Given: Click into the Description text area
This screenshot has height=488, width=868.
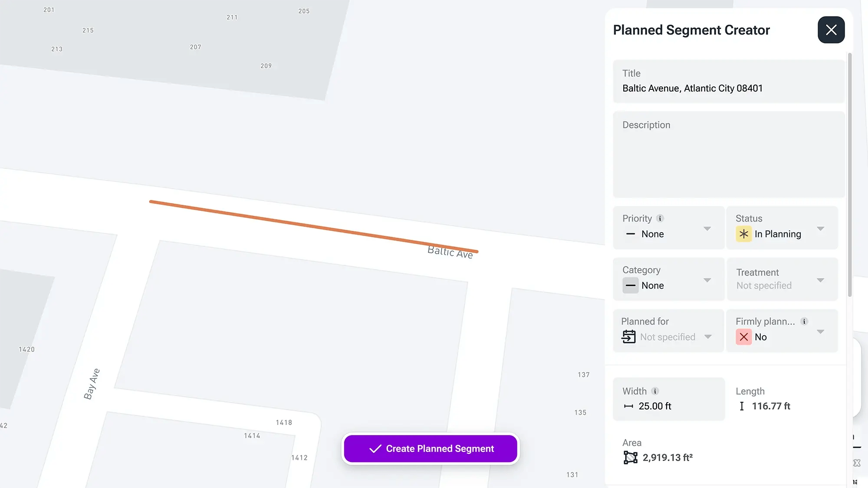Looking at the screenshot, I should coord(728,160).
